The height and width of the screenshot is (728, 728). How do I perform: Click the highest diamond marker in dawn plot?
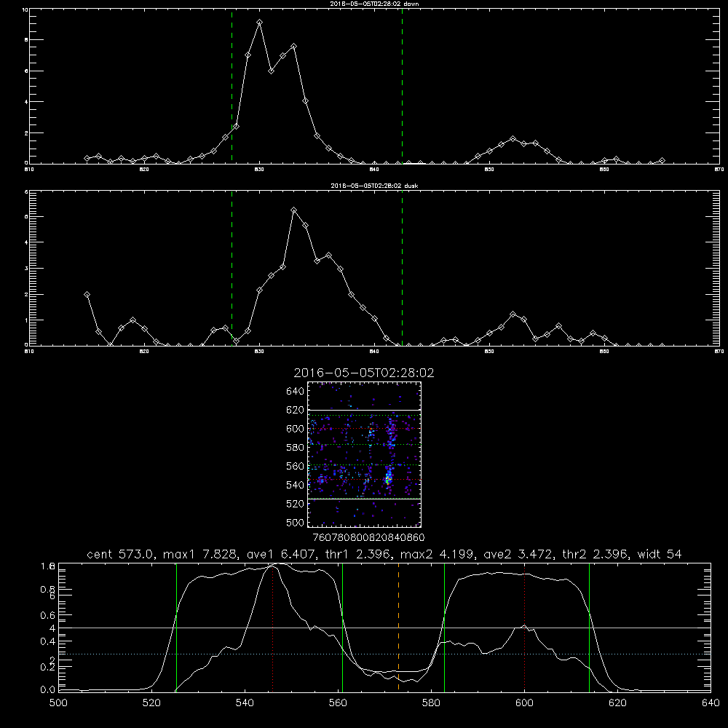click(260, 23)
